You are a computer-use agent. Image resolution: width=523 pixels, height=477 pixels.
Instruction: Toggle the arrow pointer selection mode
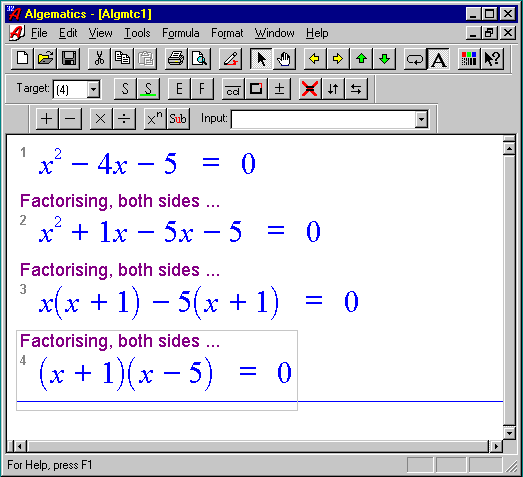click(262, 59)
